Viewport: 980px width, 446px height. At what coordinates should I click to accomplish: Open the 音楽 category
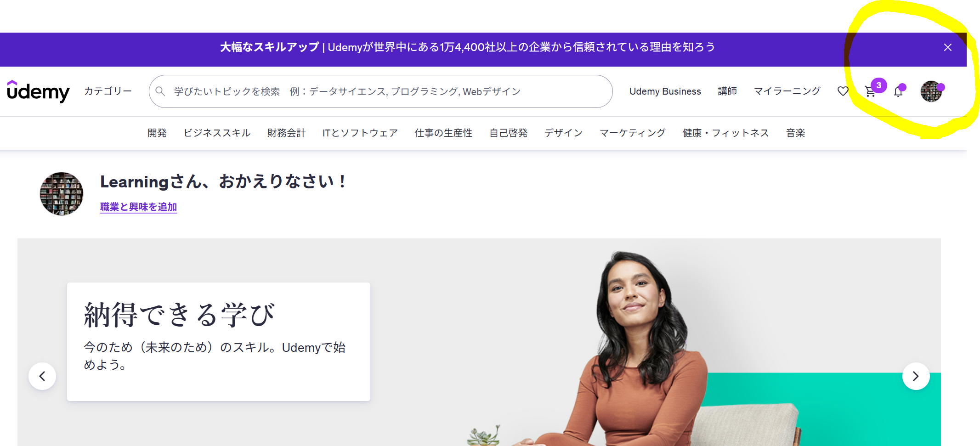coord(795,133)
